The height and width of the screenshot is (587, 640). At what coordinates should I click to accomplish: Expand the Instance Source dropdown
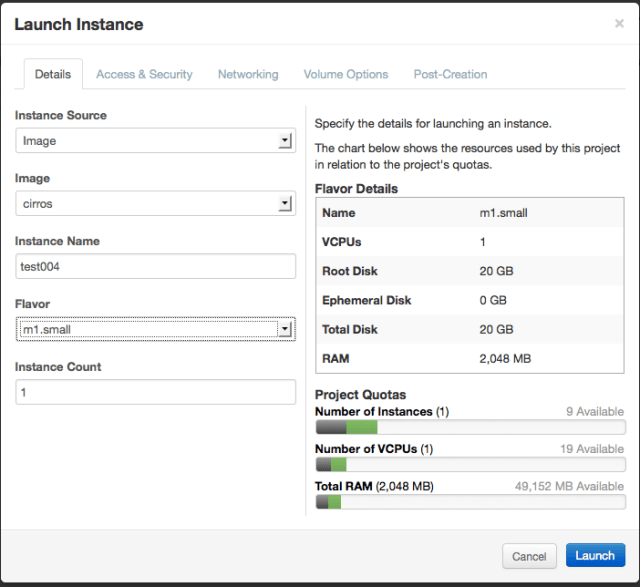(x=155, y=141)
